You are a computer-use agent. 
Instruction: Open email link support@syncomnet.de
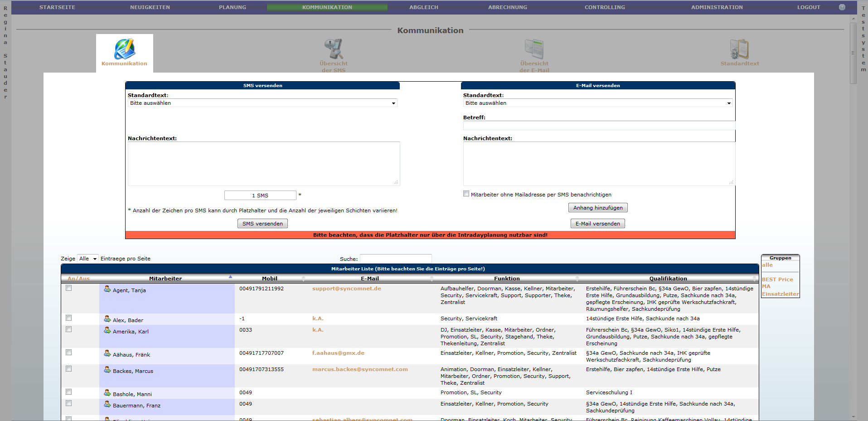click(x=347, y=289)
